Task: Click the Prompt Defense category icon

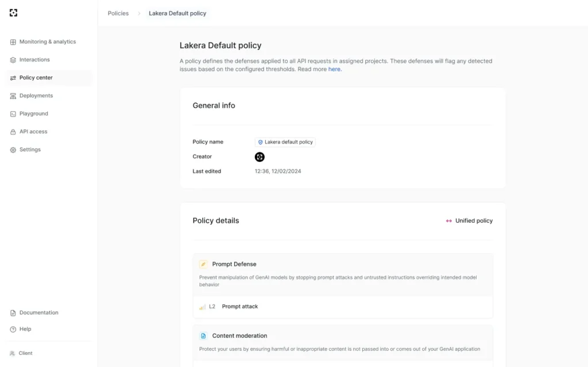Action: (x=203, y=264)
